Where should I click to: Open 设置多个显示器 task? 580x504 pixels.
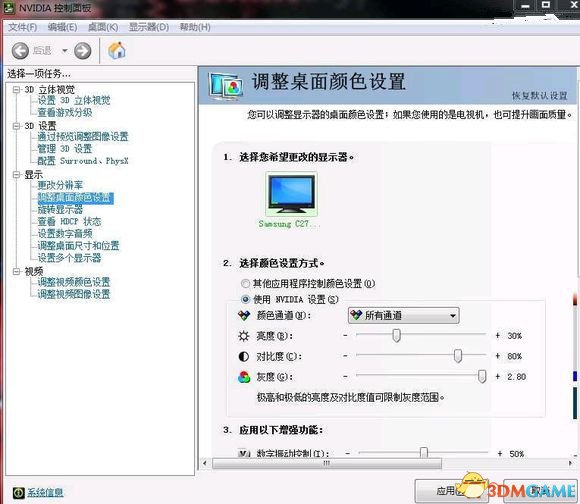pyautogui.click(x=69, y=258)
